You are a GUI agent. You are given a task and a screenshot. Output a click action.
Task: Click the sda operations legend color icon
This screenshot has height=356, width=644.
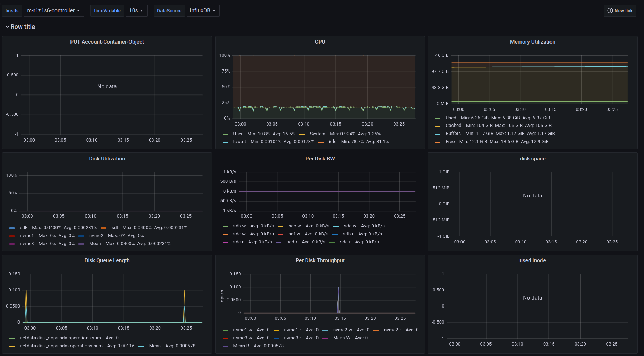12,338
